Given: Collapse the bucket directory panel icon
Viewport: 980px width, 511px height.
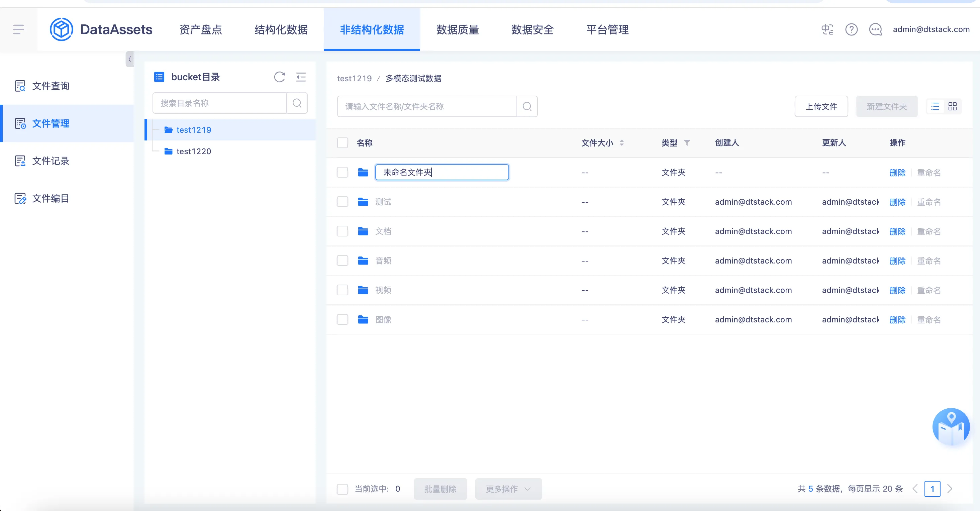Looking at the screenshot, I should pyautogui.click(x=301, y=77).
